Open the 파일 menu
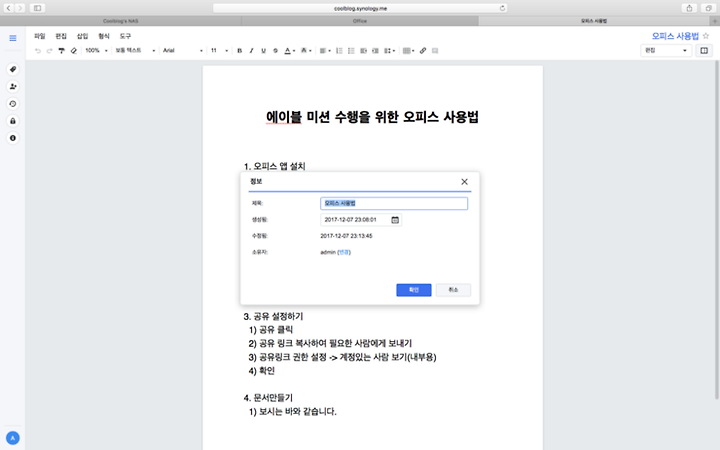Screen dimensions: 720x450 40,36
